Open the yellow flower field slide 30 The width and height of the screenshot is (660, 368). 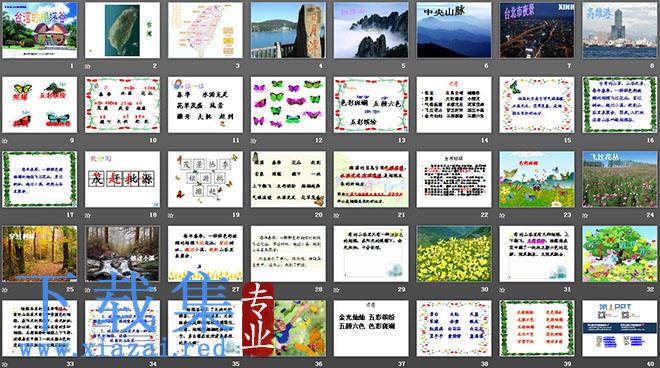pyautogui.click(x=454, y=254)
